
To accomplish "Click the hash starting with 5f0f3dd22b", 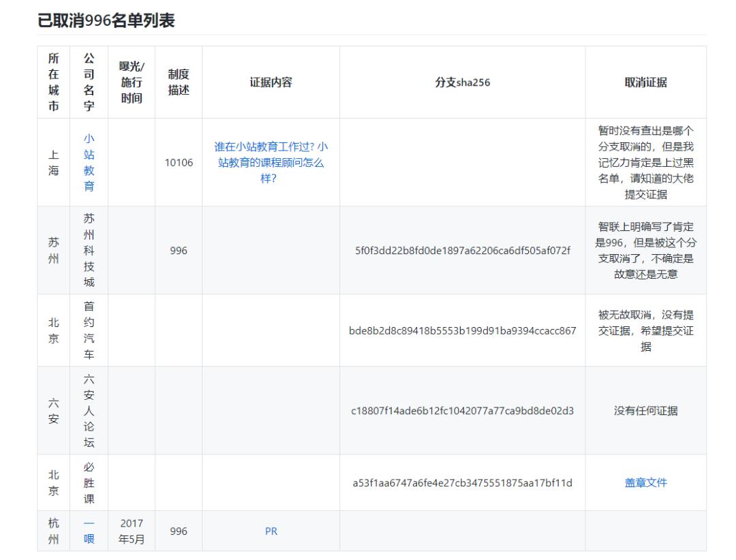I will 462,251.
